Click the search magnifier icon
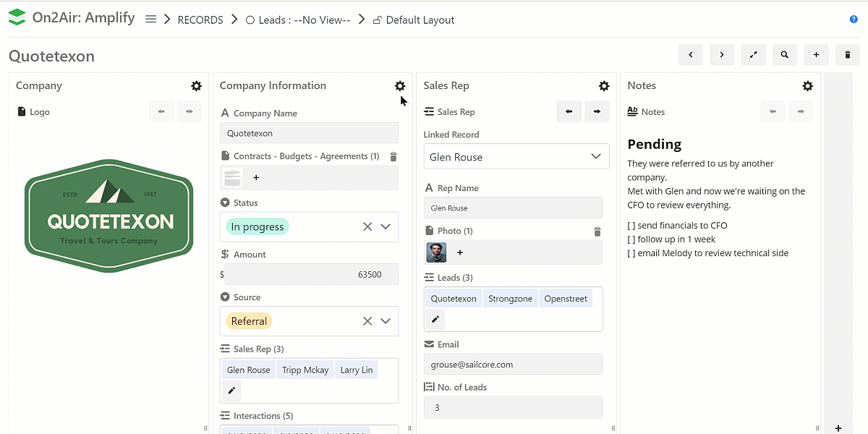The width and height of the screenshot is (868, 434). pyautogui.click(x=784, y=55)
